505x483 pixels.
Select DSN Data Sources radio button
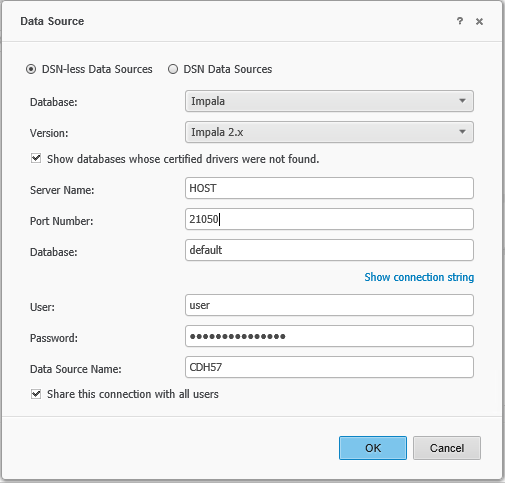coord(173,69)
